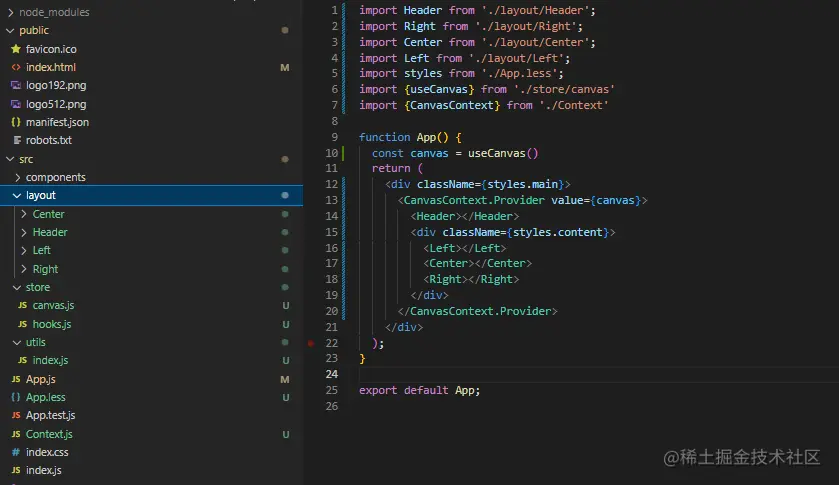The image size is (839, 485).
Task: Collapse the store folder chevron
Action: [x=17, y=287]
